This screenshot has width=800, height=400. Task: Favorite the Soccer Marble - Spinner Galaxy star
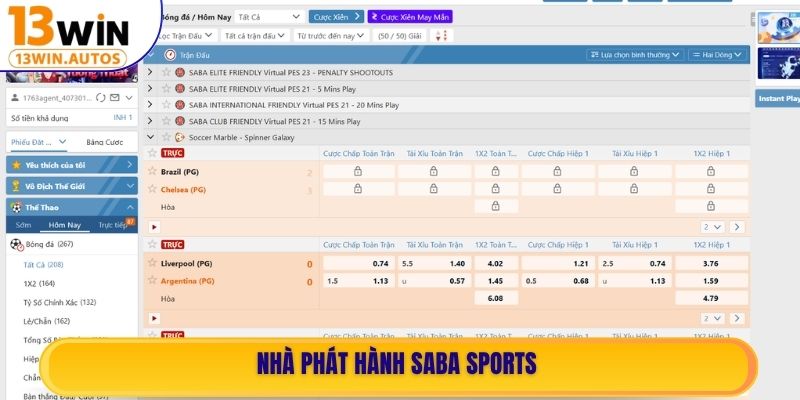166,137
